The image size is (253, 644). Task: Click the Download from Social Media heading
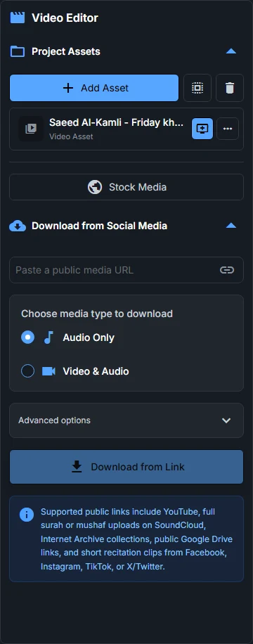click(99, 226)
